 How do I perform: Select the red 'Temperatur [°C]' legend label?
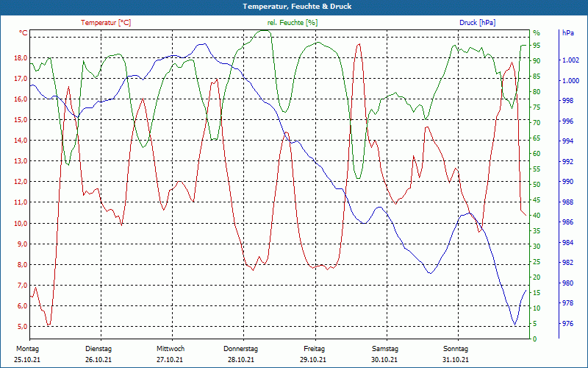(x=106, y=23)
